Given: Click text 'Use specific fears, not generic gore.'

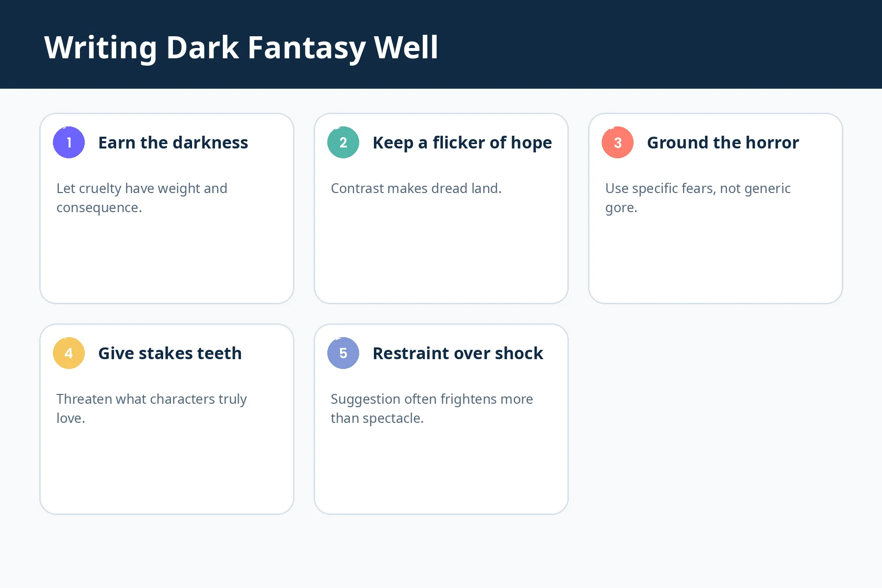Looking at the screenshot, I should click(698, 198).
